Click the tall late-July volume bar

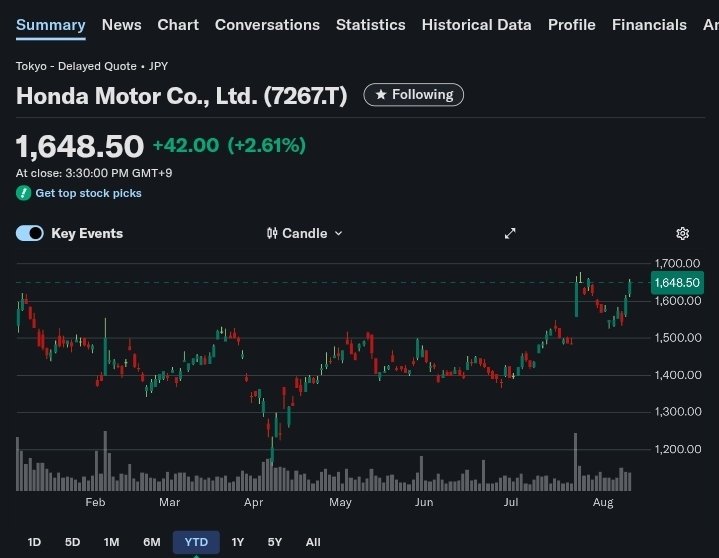click(x=575, y=462)
